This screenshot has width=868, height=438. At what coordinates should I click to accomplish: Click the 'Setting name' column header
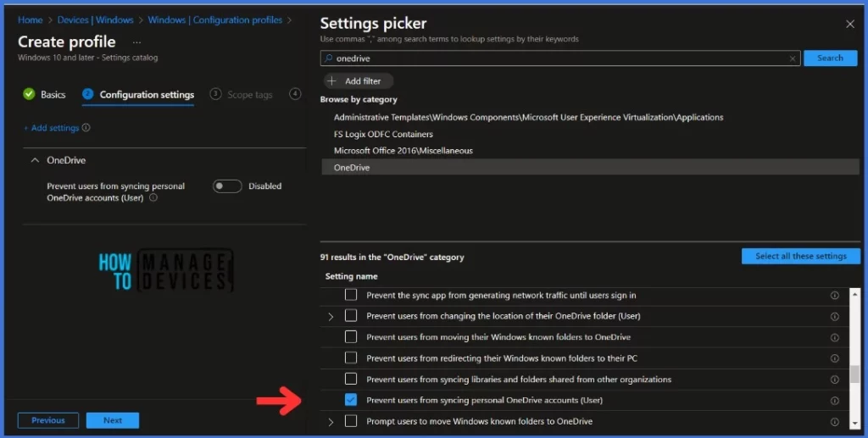click(351, 276)
